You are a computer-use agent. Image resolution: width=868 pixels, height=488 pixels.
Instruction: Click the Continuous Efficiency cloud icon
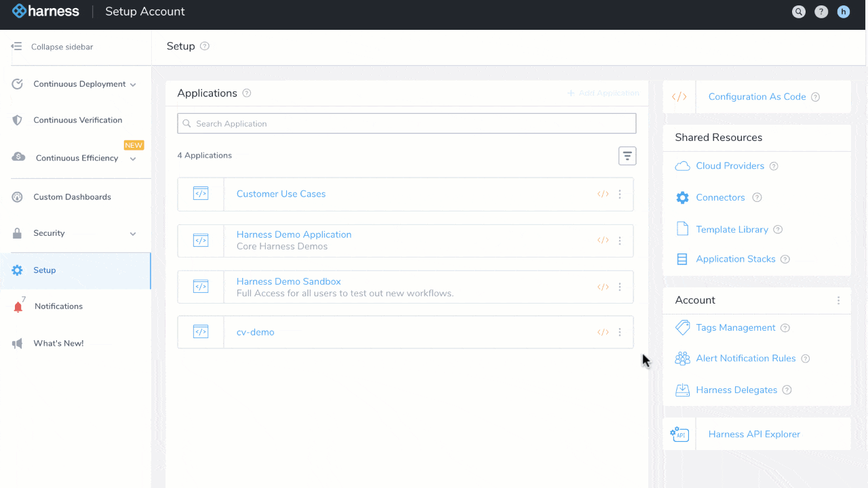pyautogui.click(x=19, y=157)
